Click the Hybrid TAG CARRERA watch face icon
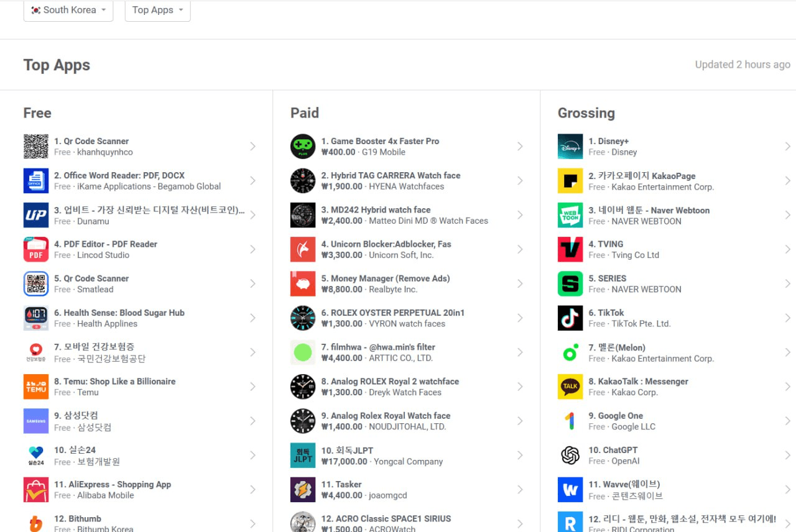Screen dimensions: 796x532 coord(303,180)
